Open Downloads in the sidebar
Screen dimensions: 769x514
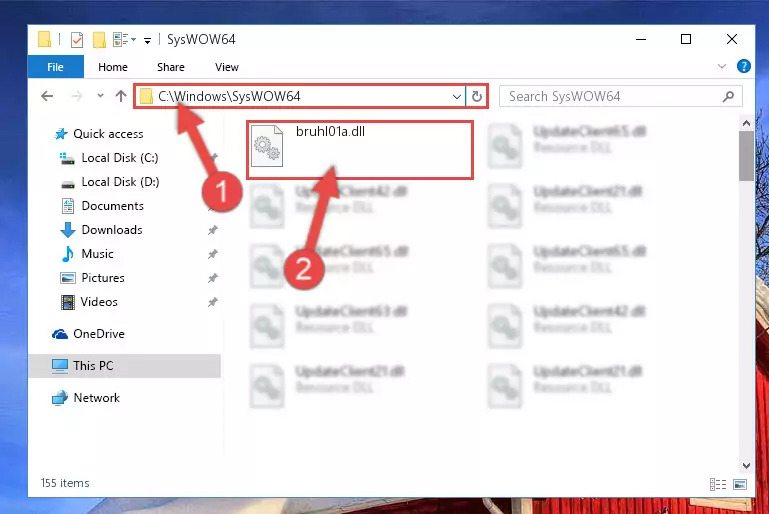112,230
